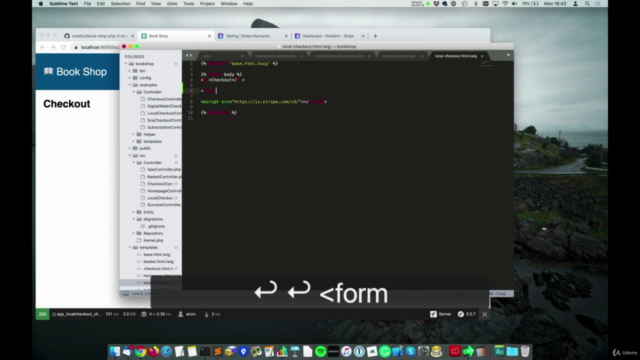The height and width of the screenshot is (360, 640).
Task: Close the local-checkout.html.twig tab
Action: coord(482,56)
